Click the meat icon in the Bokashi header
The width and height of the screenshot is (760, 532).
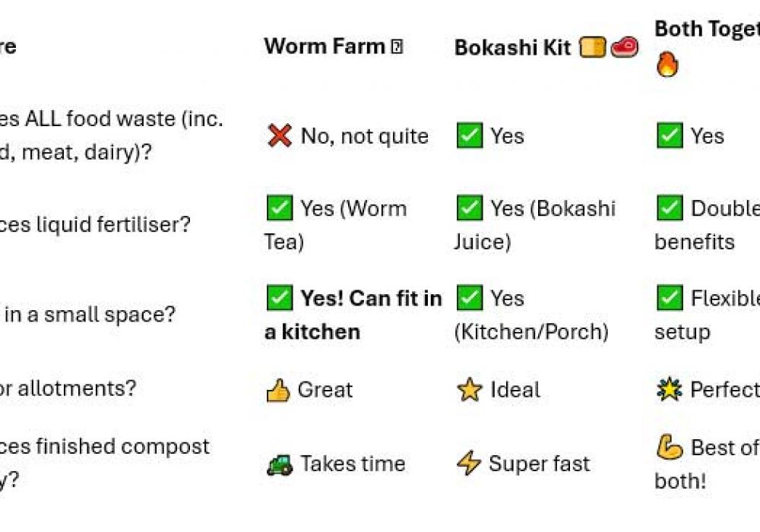coord(624,47)
